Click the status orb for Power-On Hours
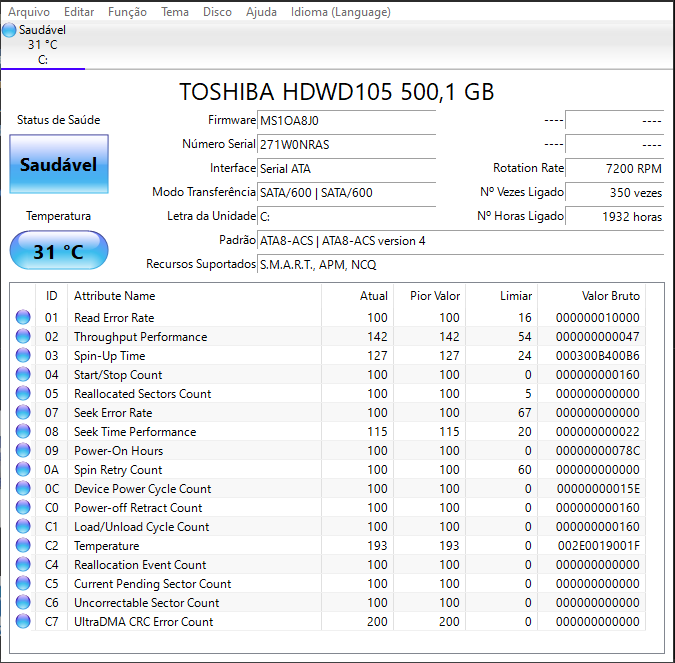 23,450
